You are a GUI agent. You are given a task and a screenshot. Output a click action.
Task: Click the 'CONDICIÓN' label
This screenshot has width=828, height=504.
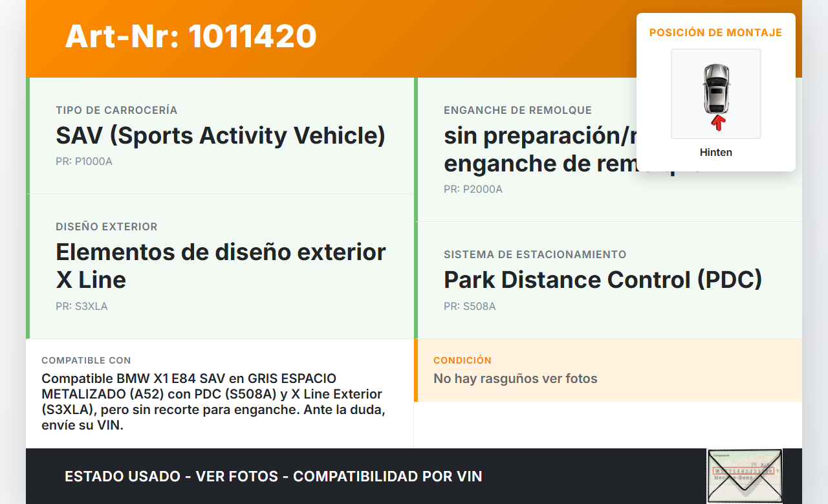pyautogui.click(x=463, y=360)
